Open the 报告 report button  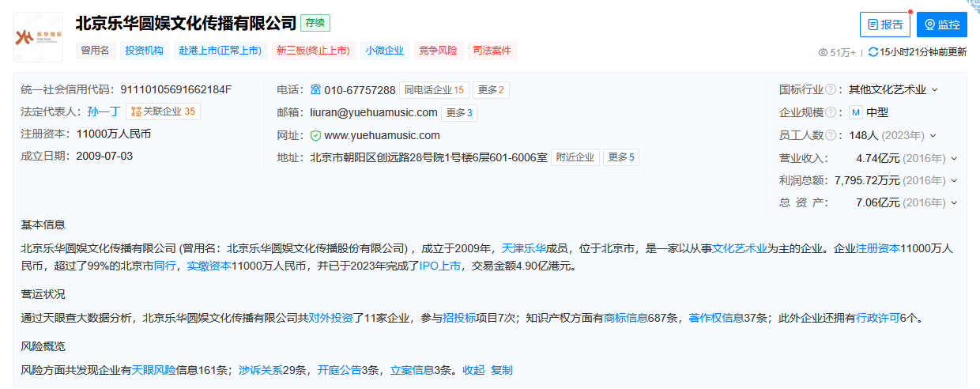point(885,25)
